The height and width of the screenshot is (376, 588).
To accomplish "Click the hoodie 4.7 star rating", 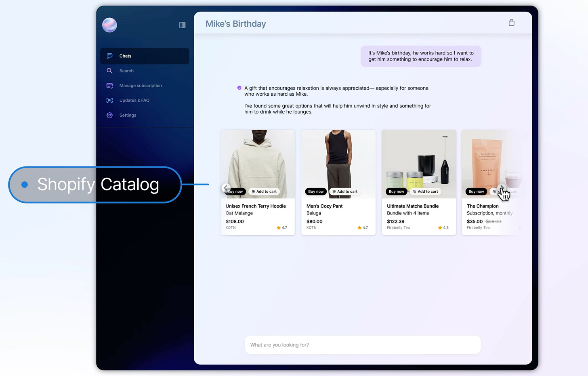I will click(x=282, y=228).
